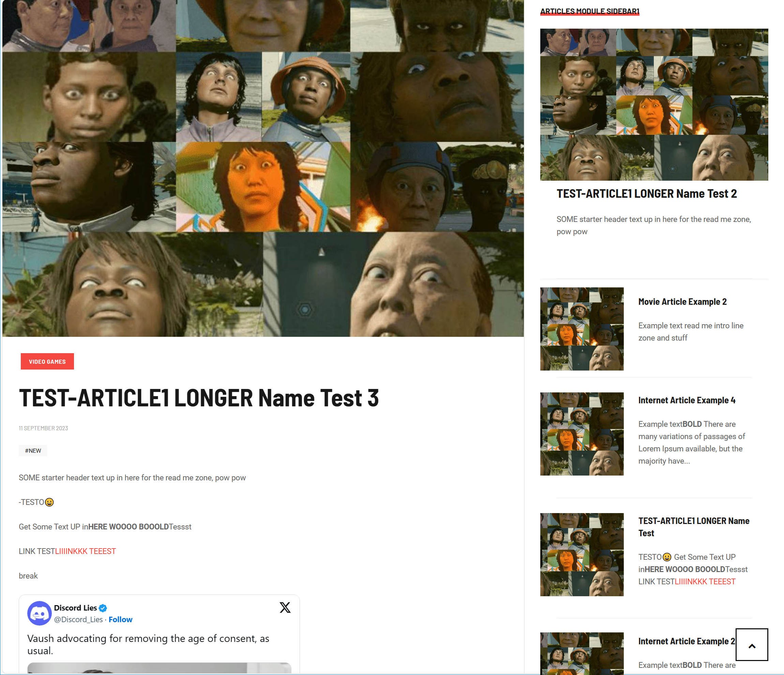Click the Internet Article Example 4 thumbnail

582,434
